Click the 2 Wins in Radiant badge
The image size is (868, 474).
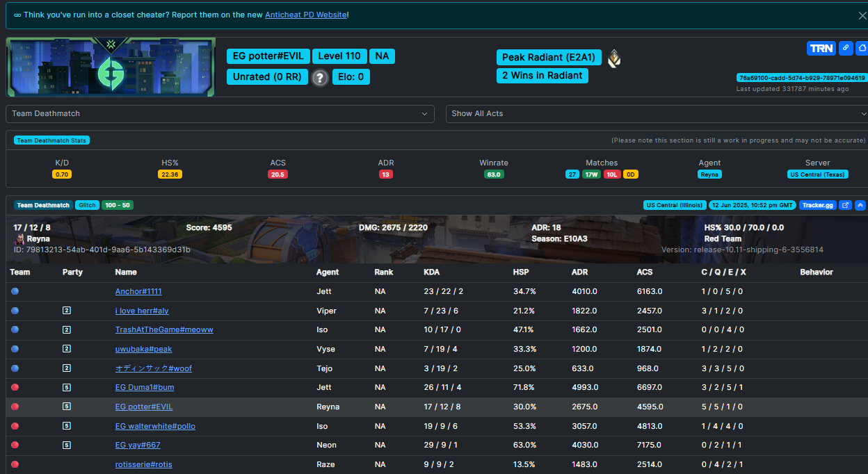coord(542,76)
